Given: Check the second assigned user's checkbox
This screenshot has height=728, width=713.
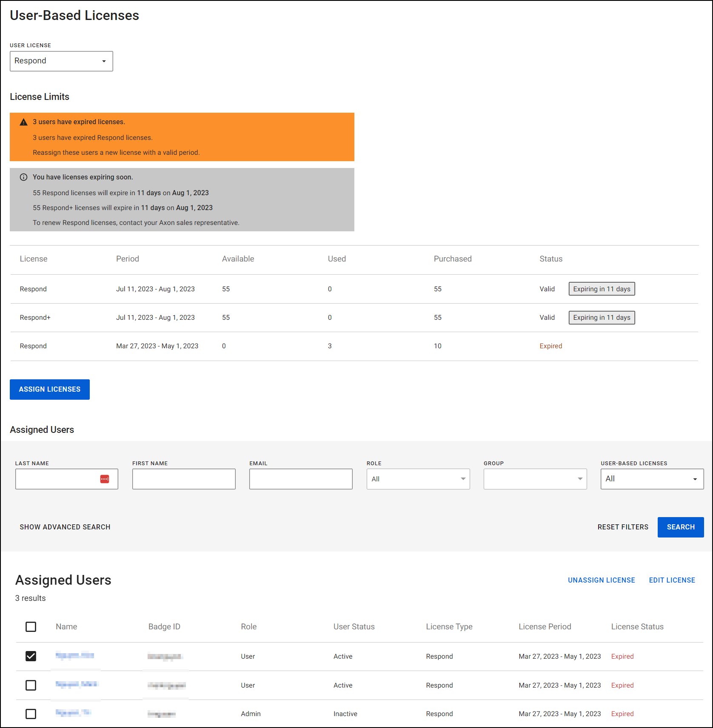Looking at the screenshot, I should [31, 685].
